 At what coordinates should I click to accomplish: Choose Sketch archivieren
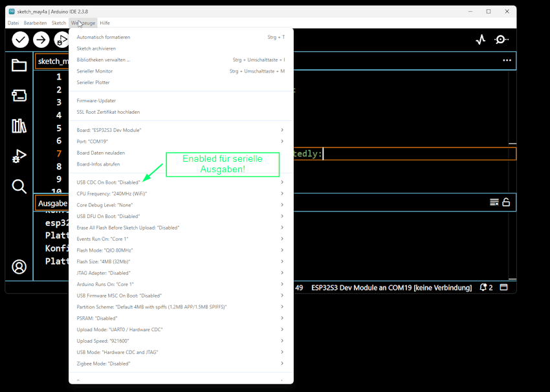(x=181, y=49)
